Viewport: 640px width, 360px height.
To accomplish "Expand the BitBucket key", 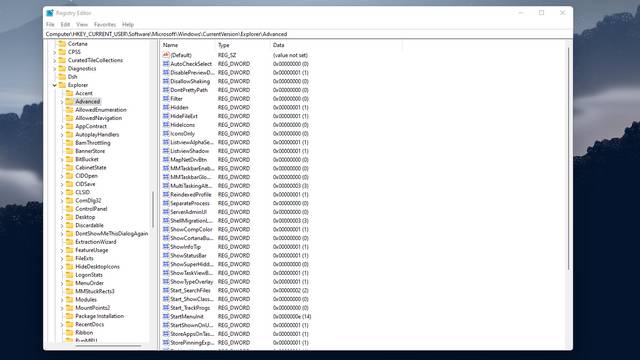I will 62,159.
